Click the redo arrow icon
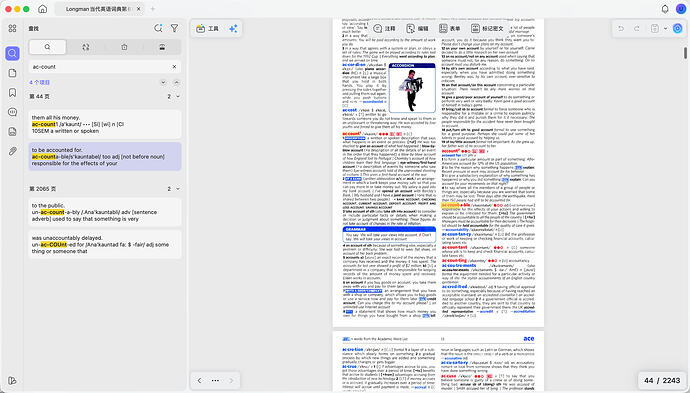This screenshot has height=393, width=690. tap(637, 29)
